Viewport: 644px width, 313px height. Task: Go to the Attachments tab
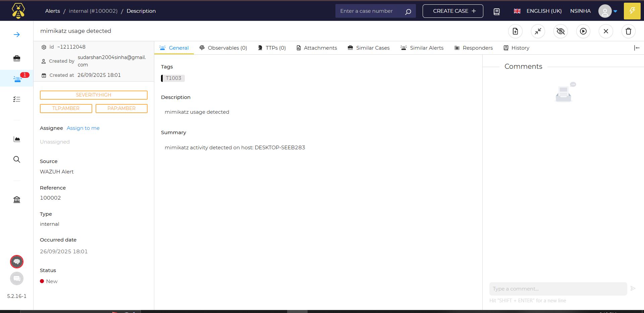(x=317, y=48)
